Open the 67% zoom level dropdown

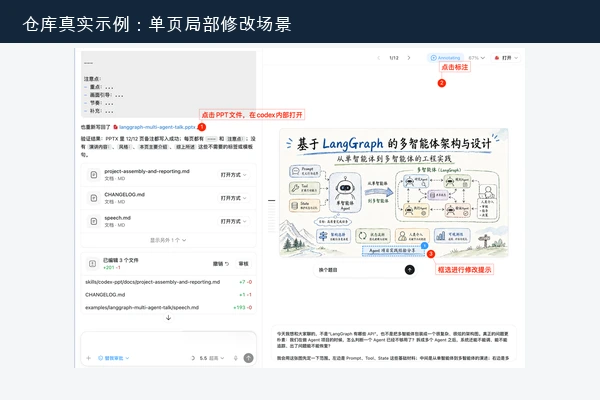coord(476,58)
